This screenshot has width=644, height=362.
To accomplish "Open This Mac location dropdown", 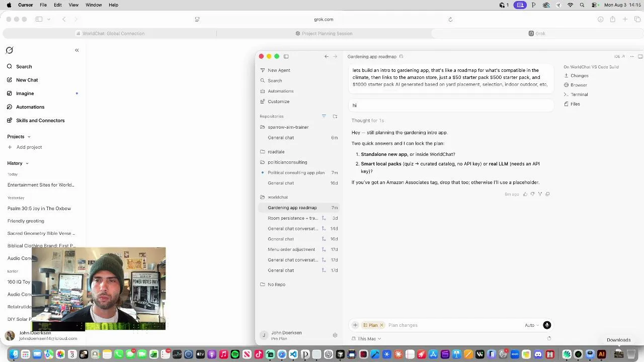I will tap(366, 339).
